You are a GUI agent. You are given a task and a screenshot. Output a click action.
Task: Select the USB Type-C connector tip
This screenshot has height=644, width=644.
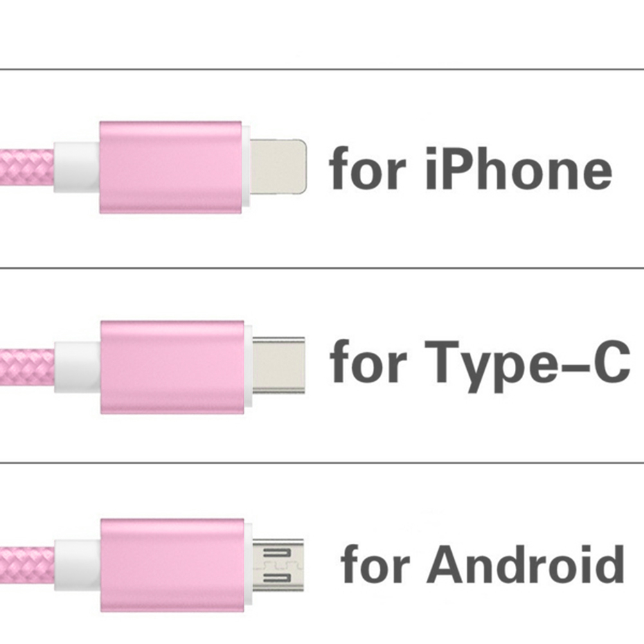tap(278, 366)
